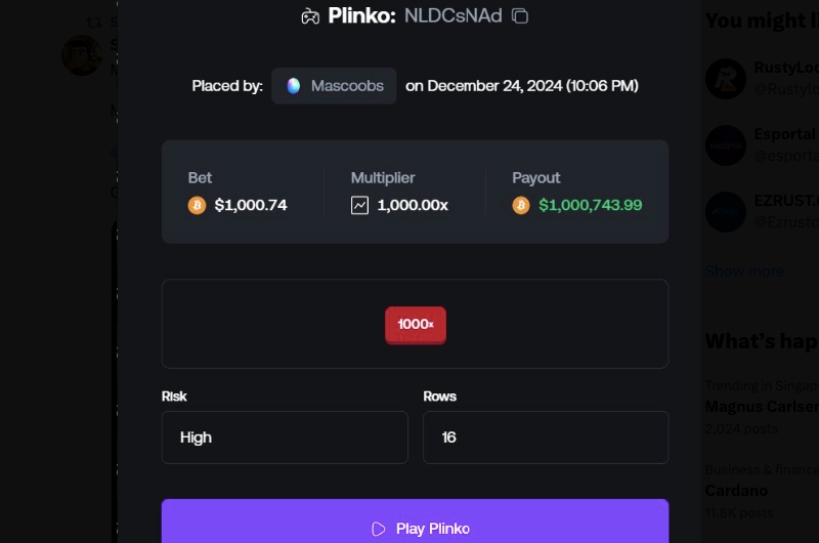
Task: Click the Plinko game controller icon
Action: pos(311,16)
